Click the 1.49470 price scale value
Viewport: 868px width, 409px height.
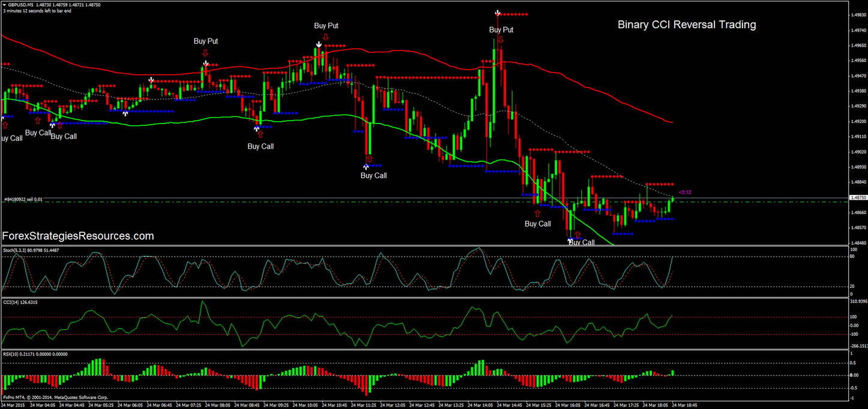click(858, 76)
